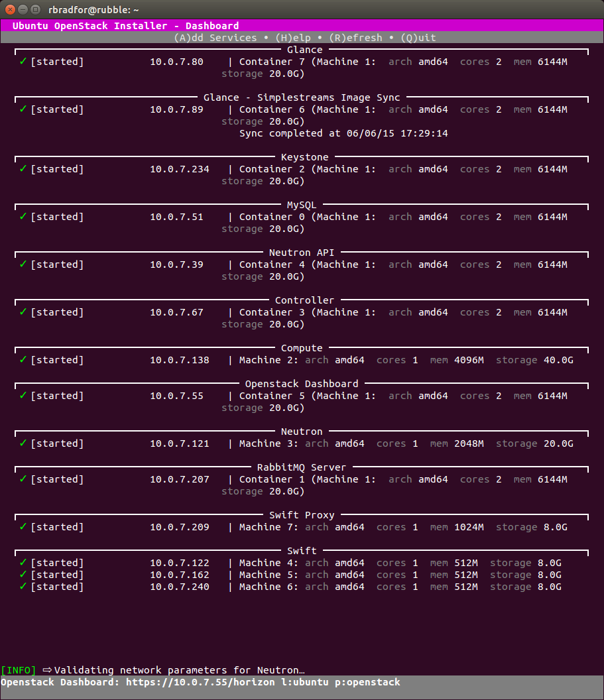Click 'Sync completed at 06/06/15 17:29:14' text
Viewport: 604px width, 700px height.
pyautogui.click(x=343, y=133)
